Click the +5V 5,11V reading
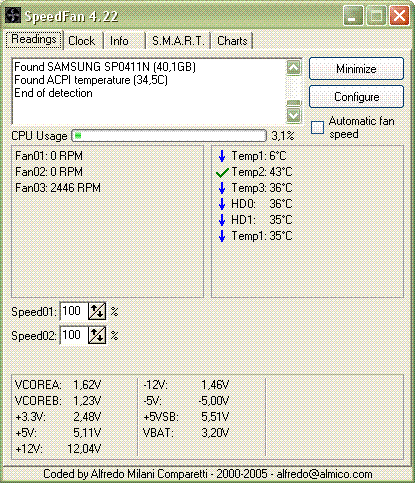The height and width of the screenshot is (483, 415). 58,433
